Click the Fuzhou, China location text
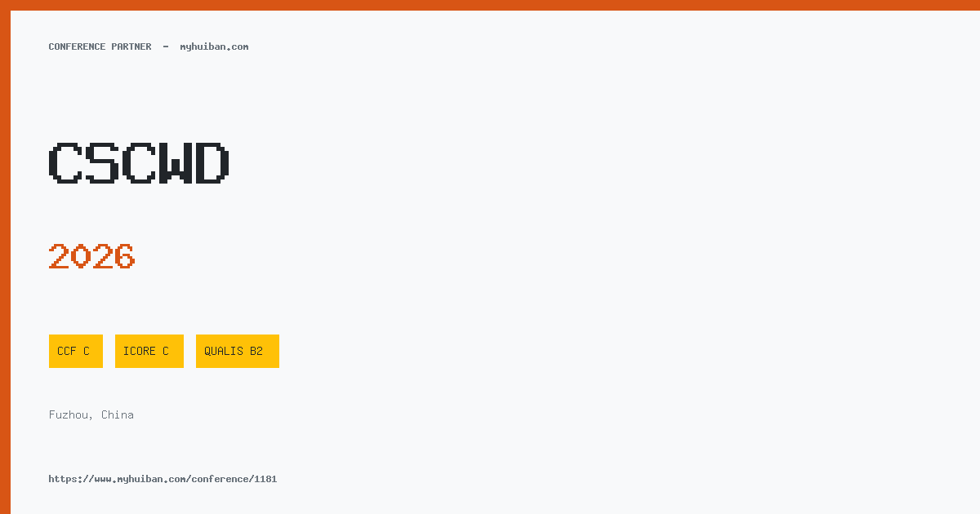 [x=91, y=414]
